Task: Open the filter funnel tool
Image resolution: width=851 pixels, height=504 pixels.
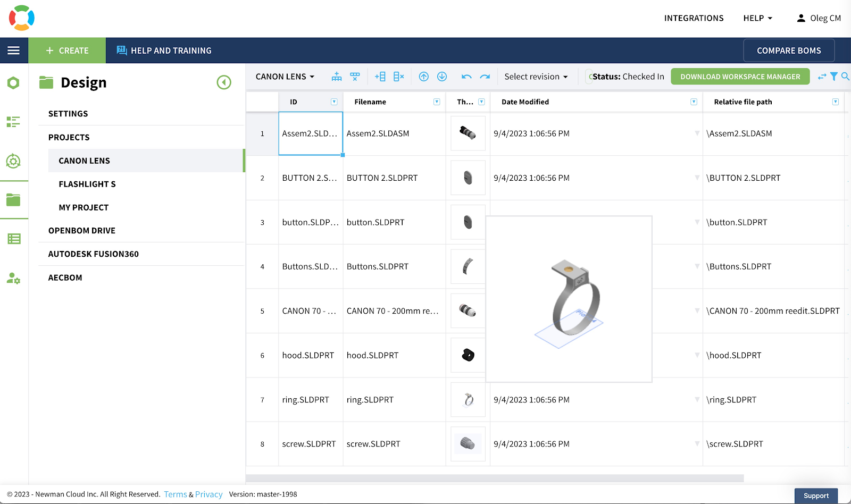Action: (834, 77)
